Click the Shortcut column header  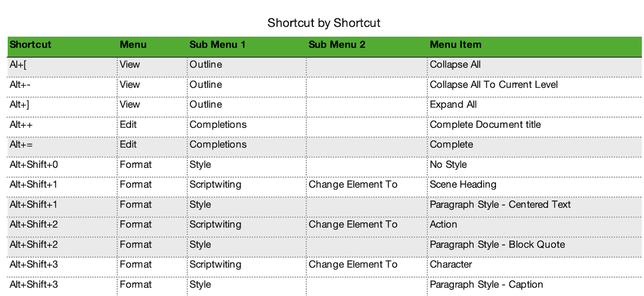[62, 45]
